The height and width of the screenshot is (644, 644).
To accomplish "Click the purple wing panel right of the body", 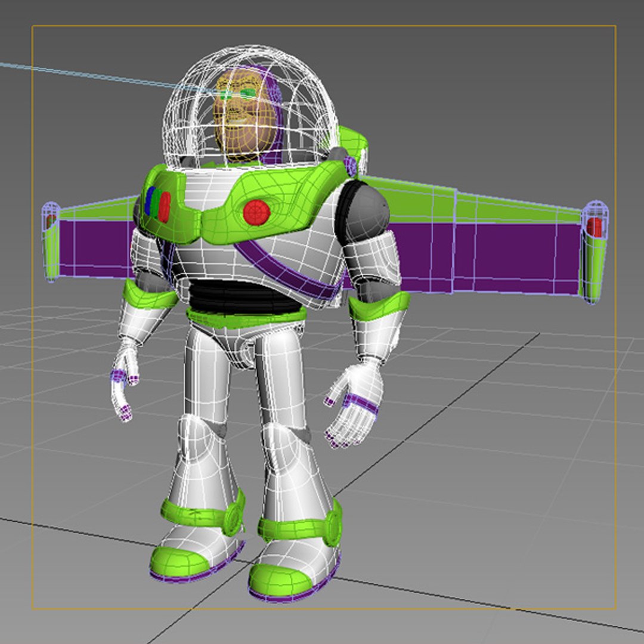I will click(485, 259).
